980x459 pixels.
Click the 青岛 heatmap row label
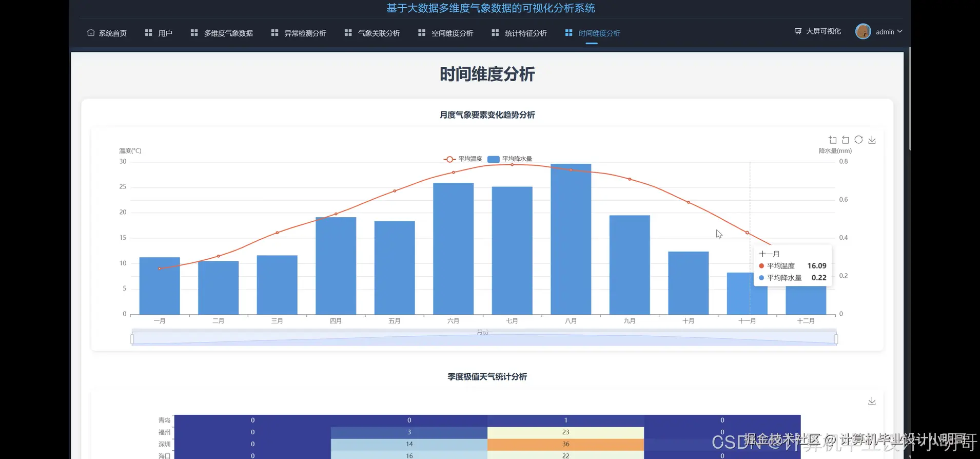(x=164, y=420)
